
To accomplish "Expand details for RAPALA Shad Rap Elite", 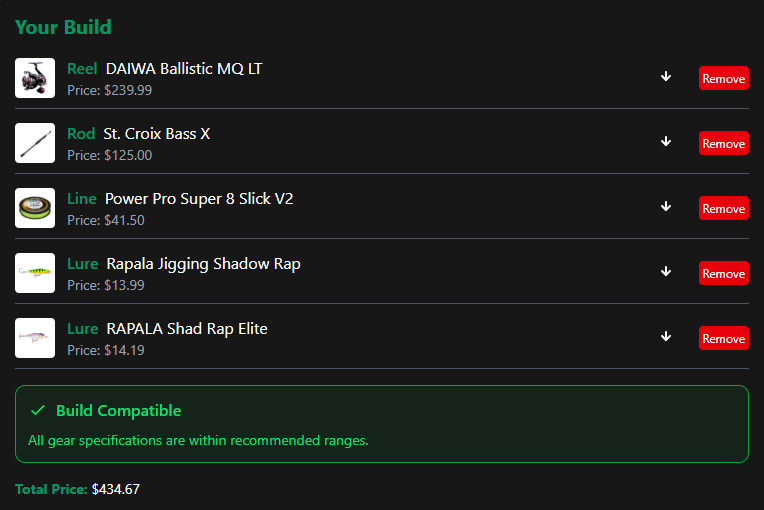I will 666,337.
